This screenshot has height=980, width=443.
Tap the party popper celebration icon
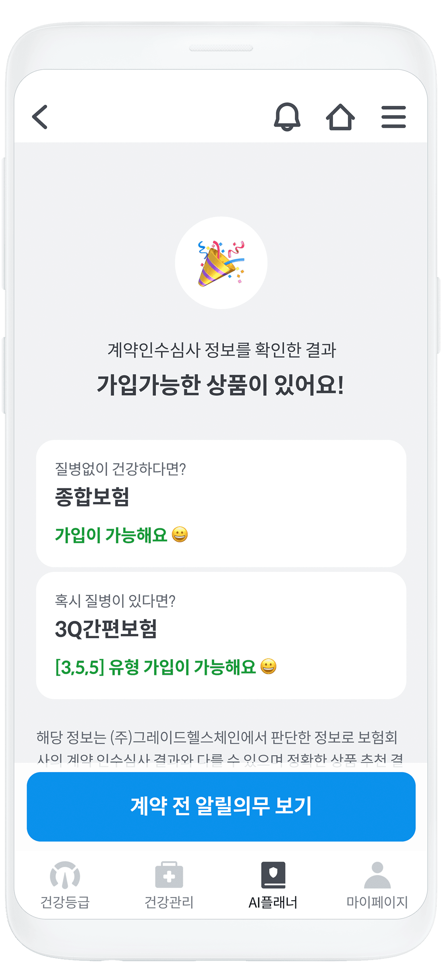(221, 263)
